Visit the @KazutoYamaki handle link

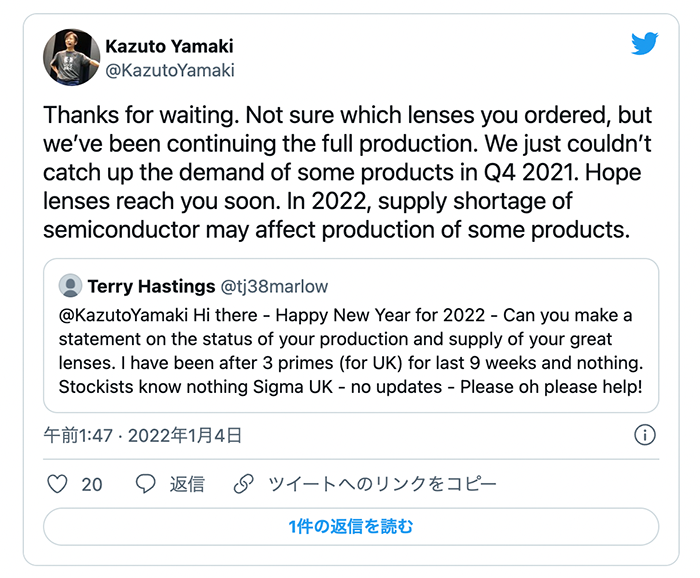pyautogui.click(x=170, y=71)
